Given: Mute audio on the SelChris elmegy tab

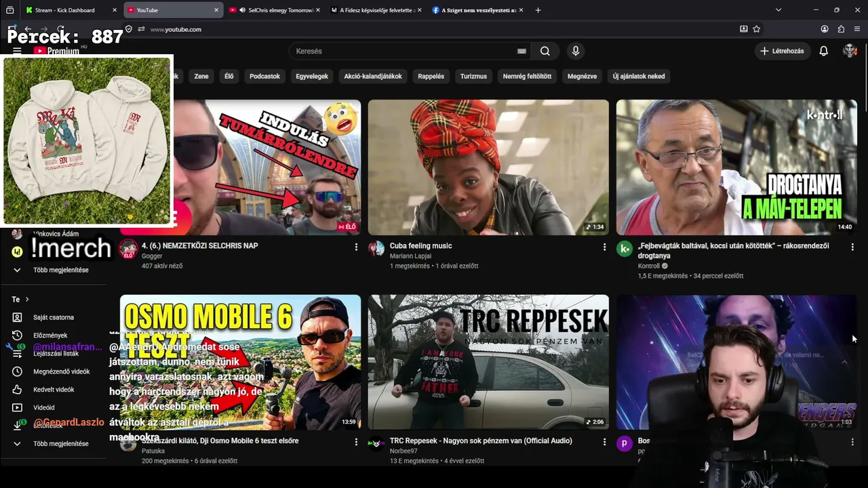Looking at the screenshot, I should pos(242,10).
